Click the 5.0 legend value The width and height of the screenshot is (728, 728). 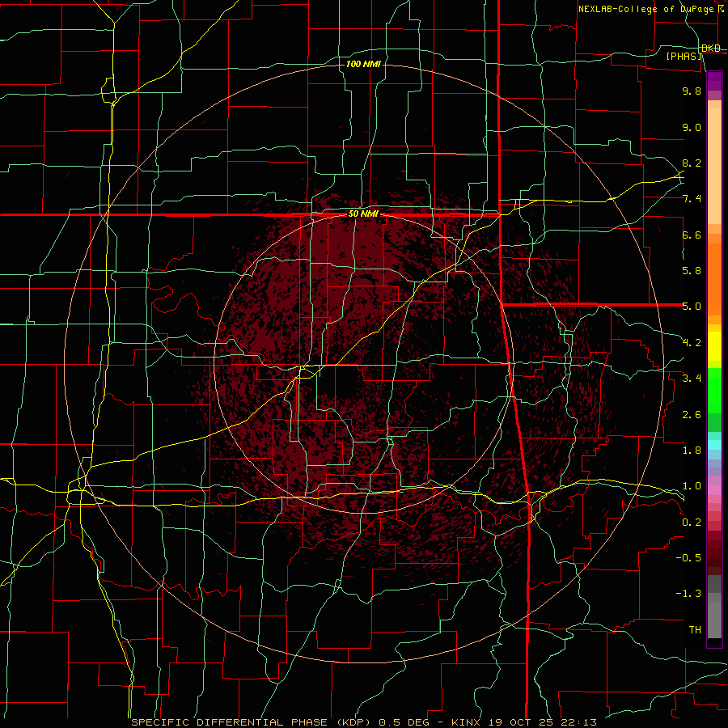[692, 307]
